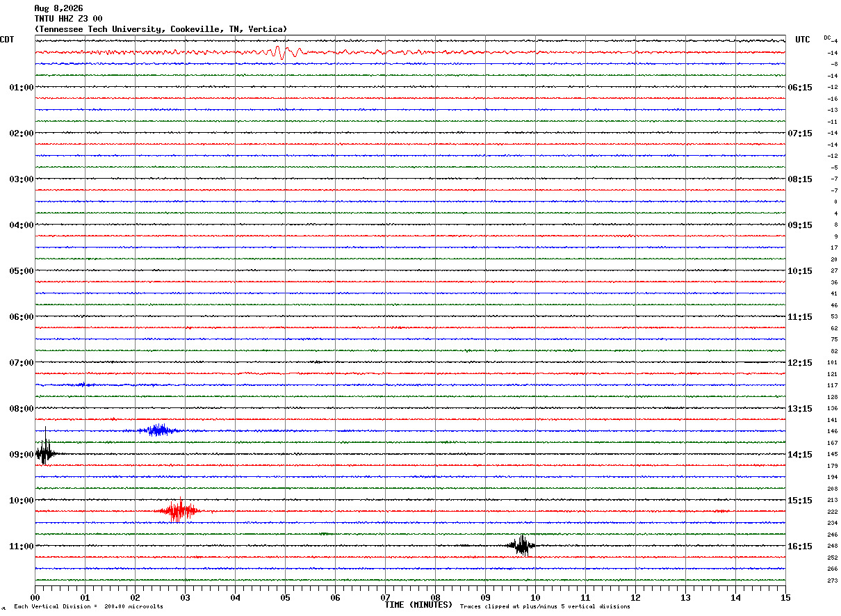This screenshot has width=841, height=616.
Task: Click the CDT timezone label
Action: pyautogui.click(x=7, y=40)
